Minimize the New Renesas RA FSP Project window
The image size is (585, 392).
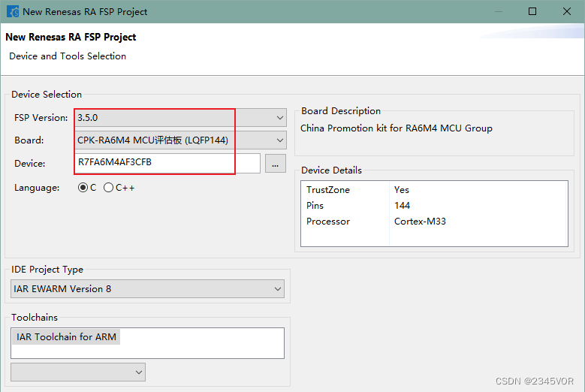[x=498, y=11]
